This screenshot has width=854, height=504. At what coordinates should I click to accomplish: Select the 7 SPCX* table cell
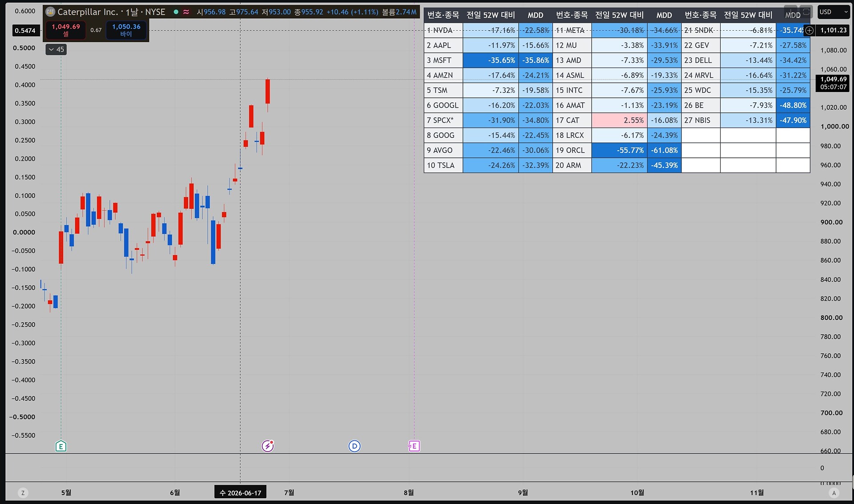[443, 120]
